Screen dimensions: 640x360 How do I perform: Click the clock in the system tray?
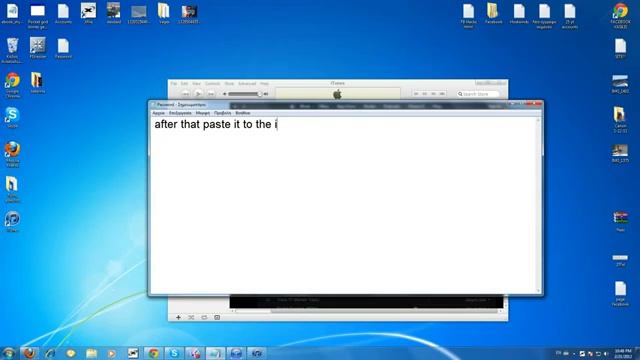pos(623,353)
